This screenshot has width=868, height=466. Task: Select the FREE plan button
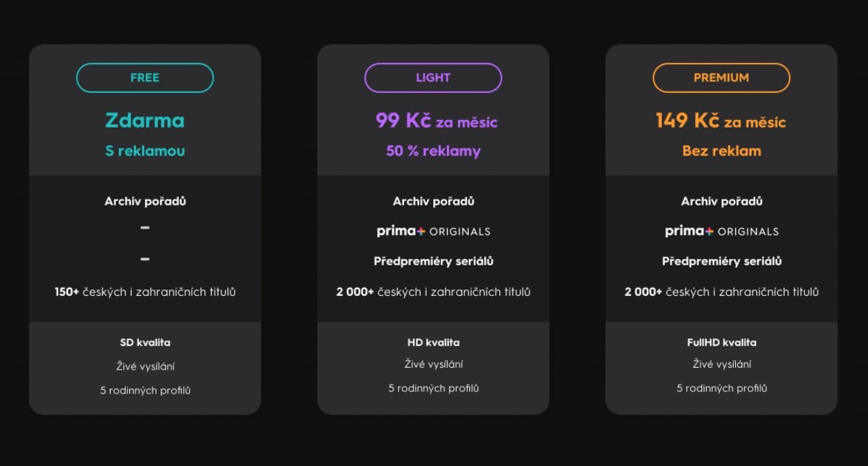tap(144, 78)
